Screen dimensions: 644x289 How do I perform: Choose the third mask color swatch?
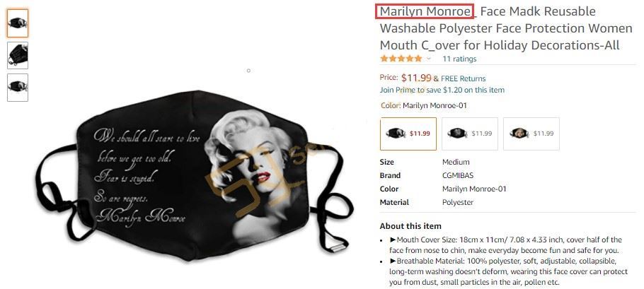click(531, 134)
